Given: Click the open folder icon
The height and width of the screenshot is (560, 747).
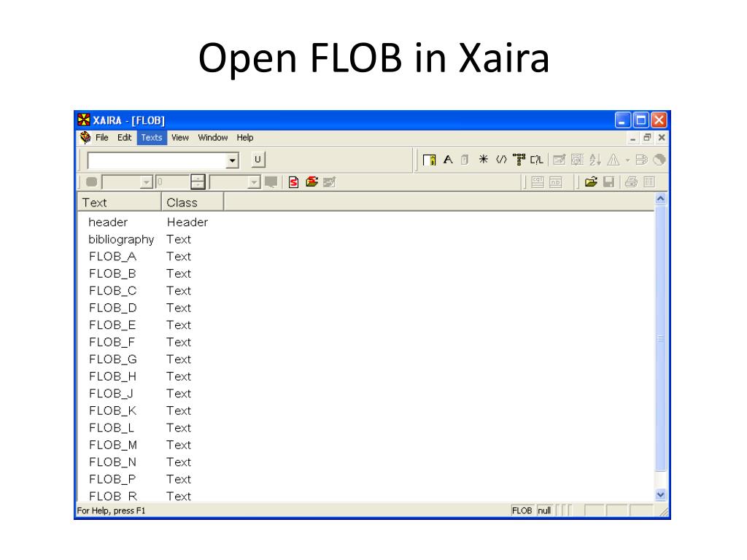Looking at the screenshot, I should (x=591, y=182).
